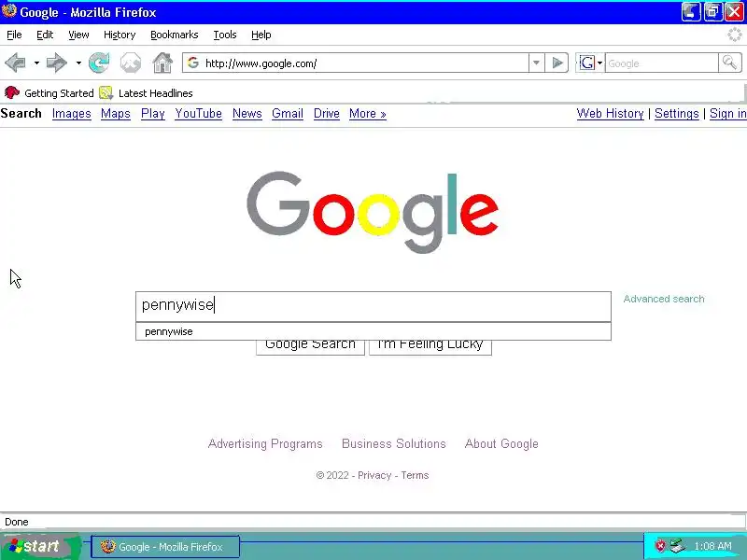Expand the More » link

point(367,113)
